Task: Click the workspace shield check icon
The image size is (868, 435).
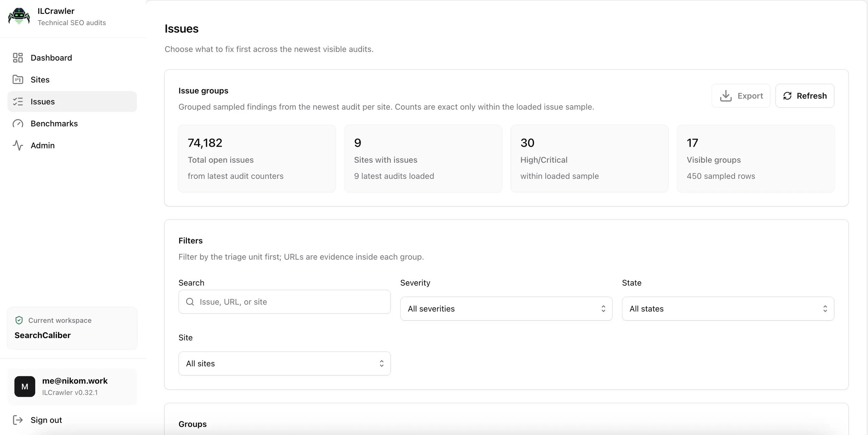Action: [19, 320]
